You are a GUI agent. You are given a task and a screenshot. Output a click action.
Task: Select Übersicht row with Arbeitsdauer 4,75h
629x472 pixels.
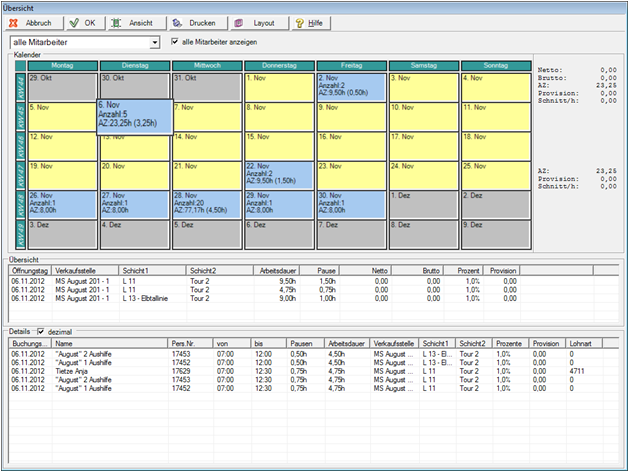tap(313, 290)
